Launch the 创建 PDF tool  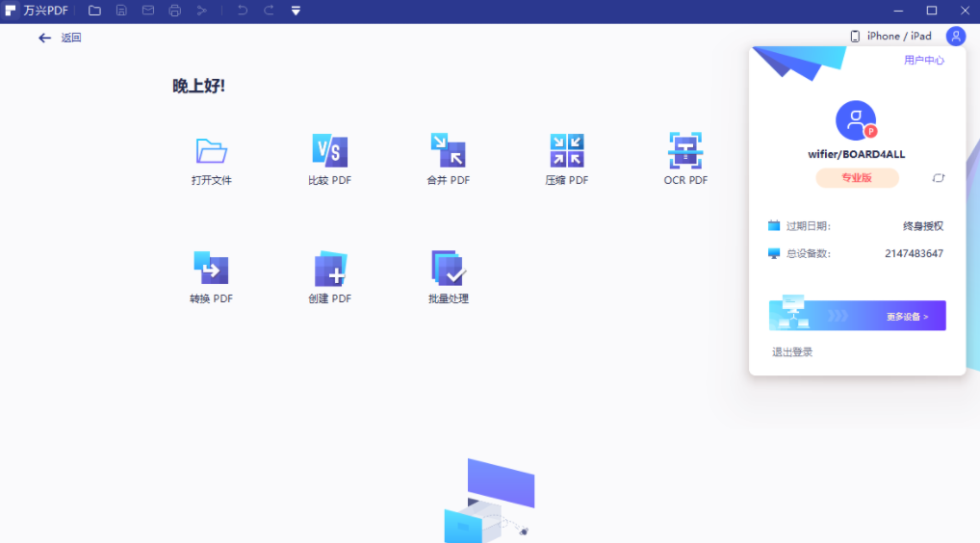[329, 278]
